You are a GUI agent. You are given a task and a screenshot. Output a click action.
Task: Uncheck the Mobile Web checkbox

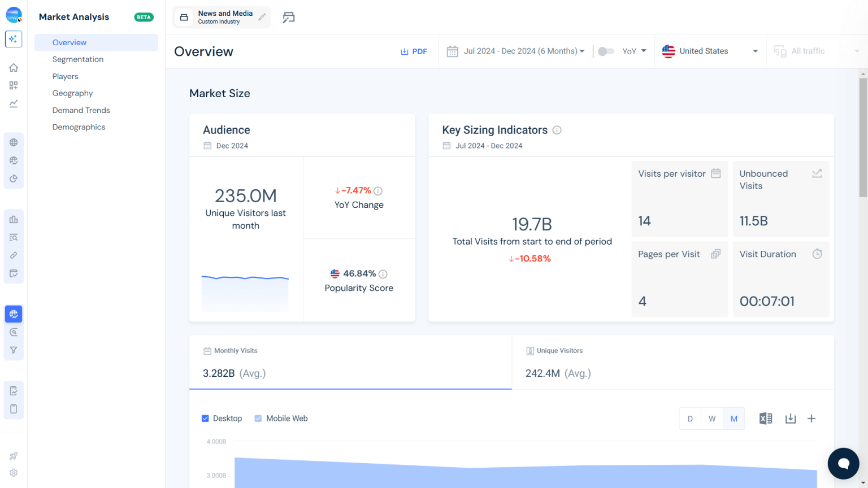click(258, 418)
